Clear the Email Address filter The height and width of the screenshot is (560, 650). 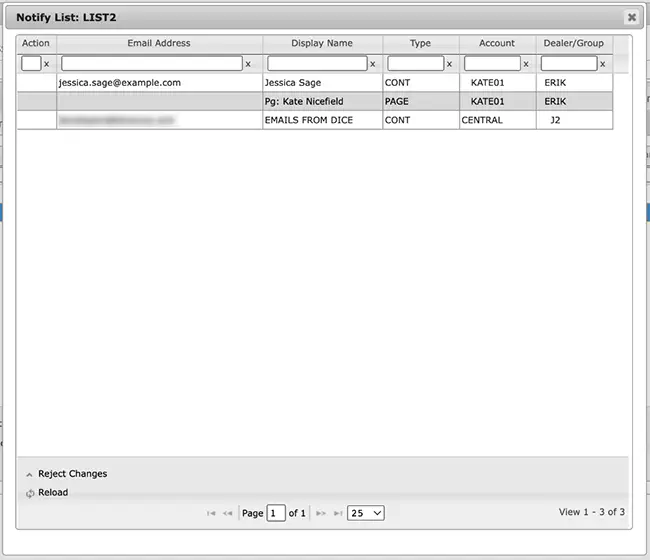click(248, 64)
